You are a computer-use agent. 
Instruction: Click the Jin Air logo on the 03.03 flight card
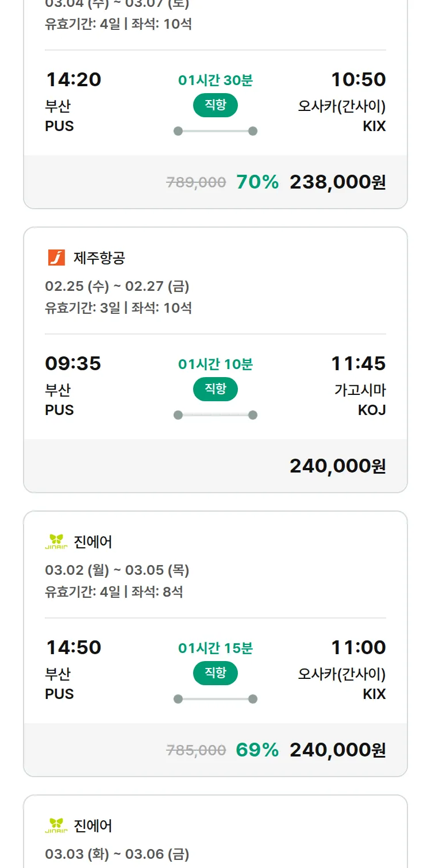pos(56,825)
